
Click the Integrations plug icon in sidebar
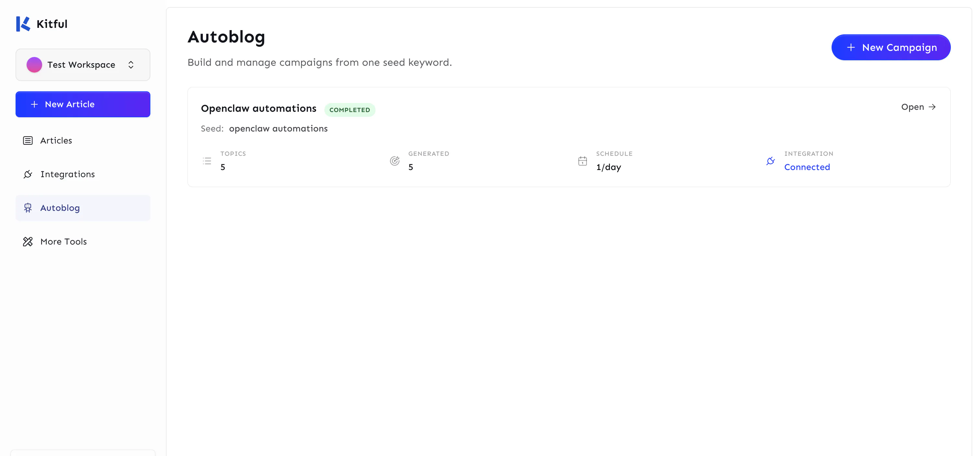coord(28,174)
